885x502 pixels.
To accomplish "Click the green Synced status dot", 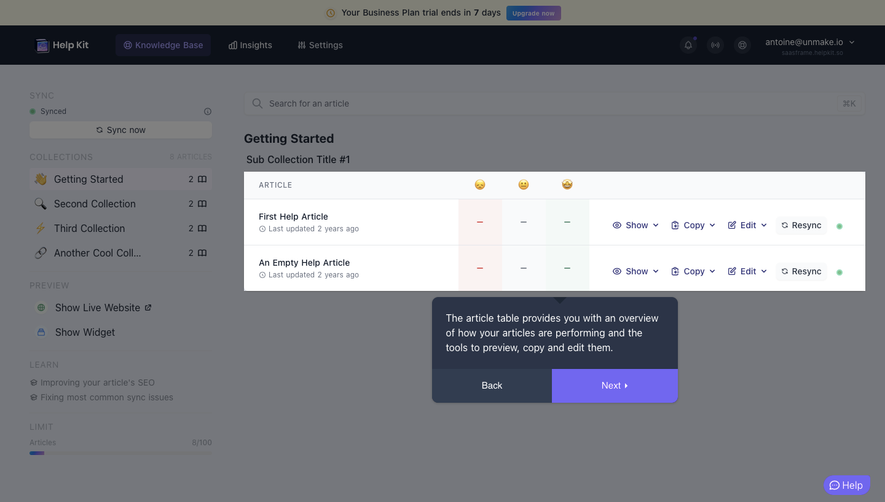I will pos(33,111).
